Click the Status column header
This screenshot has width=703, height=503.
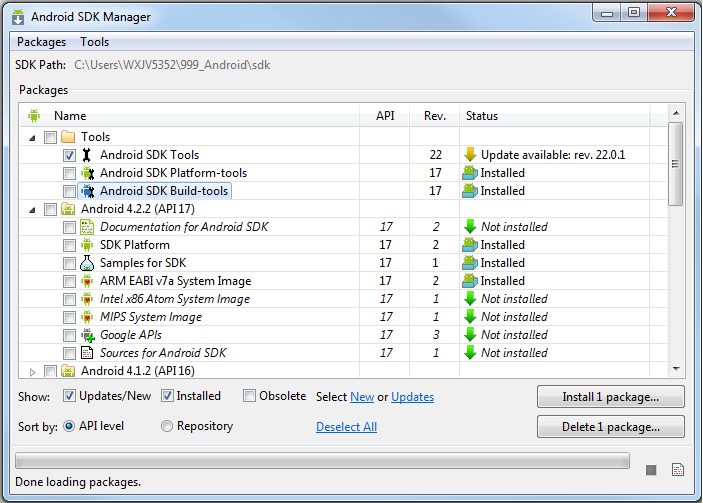click(x=482, y=116)
